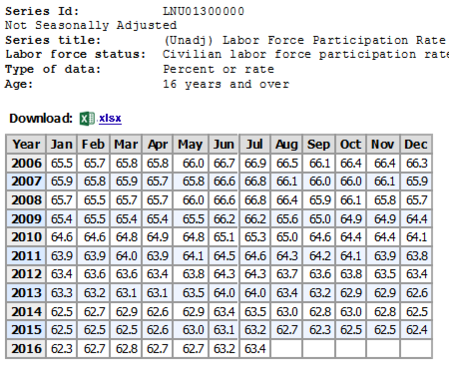This screenshot has width=449, height=366.
Task: Click the Labor force status label
Action: pos(75,54)
